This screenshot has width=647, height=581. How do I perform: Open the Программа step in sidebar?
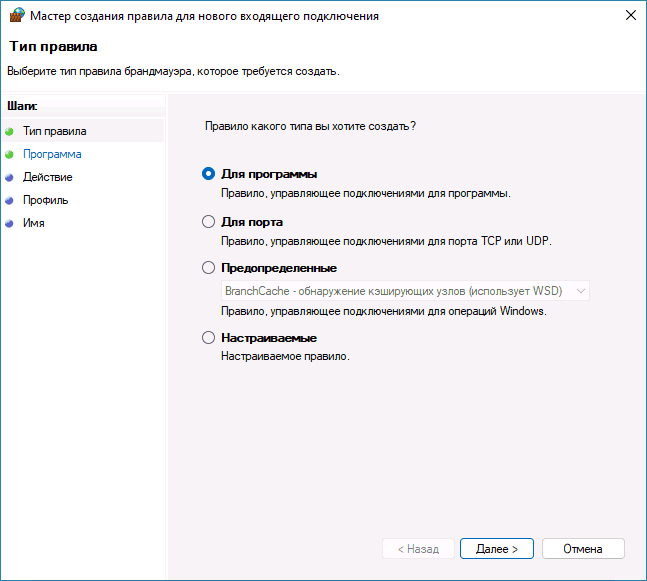coord(52,154)
